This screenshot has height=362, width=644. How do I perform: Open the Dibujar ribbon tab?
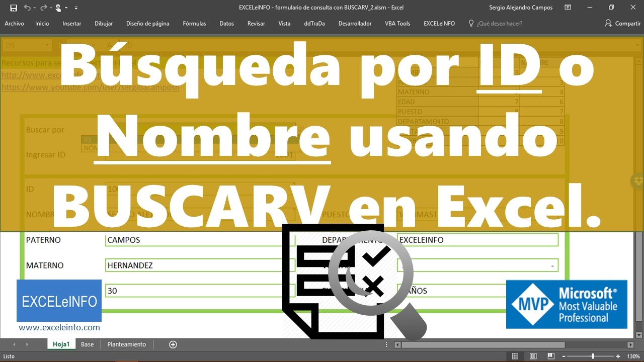tap(104, 24)
